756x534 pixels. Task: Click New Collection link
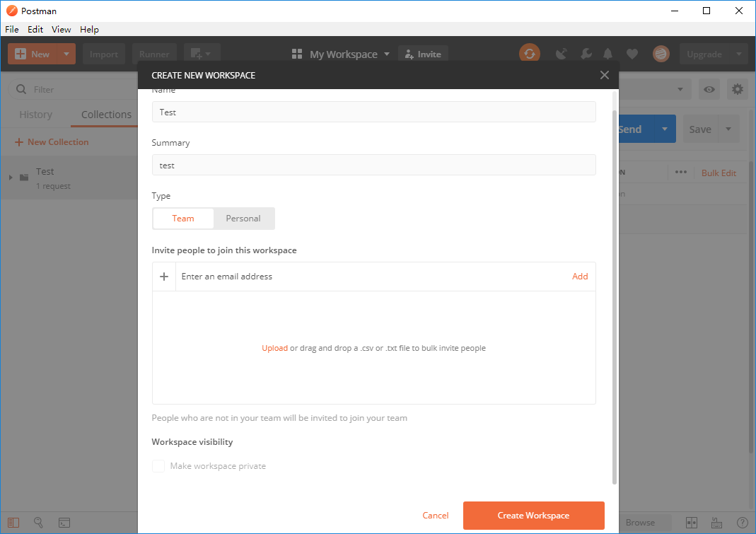(52, 142)
